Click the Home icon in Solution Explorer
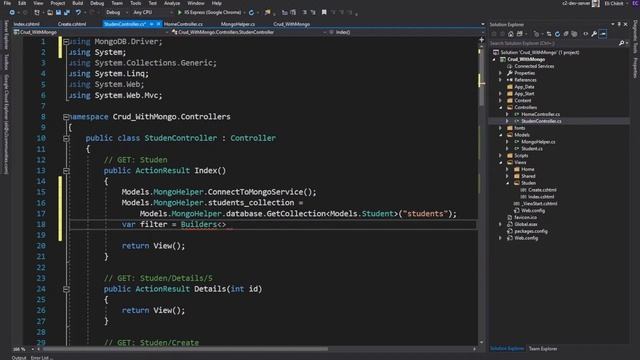 click(511, 34)
